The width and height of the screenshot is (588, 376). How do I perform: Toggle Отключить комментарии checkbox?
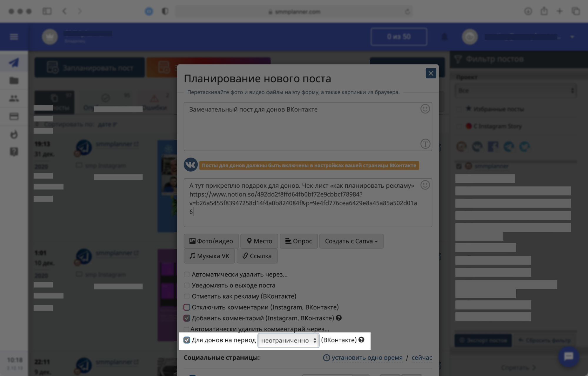pos(187,307)
